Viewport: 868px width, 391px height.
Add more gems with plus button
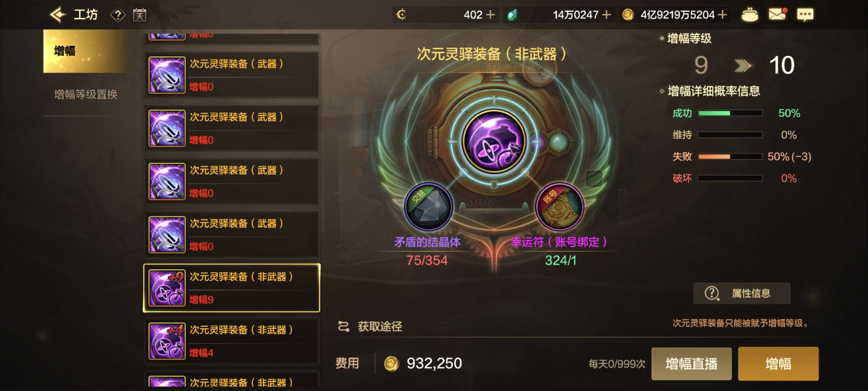(606, 15)
